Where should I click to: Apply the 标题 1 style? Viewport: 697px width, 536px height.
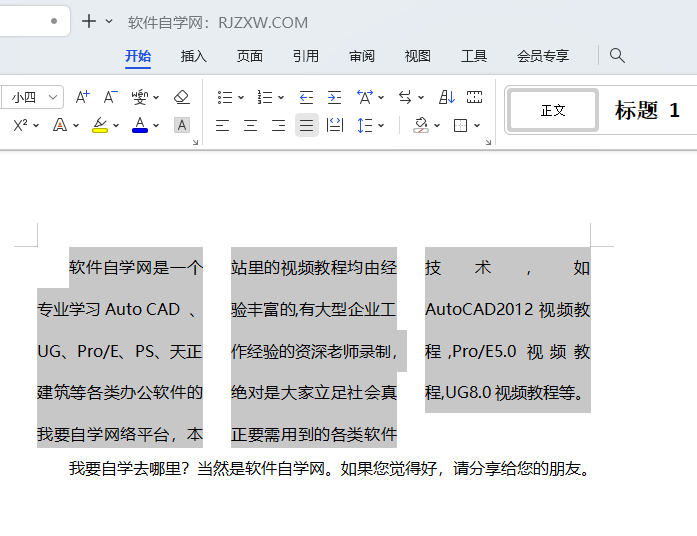(647, 110)
